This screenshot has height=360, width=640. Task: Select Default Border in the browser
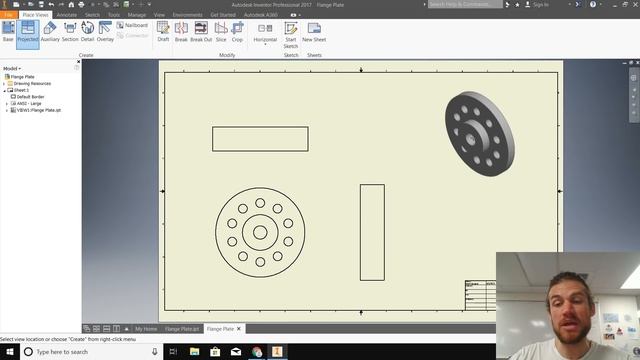click(x=27, y=97)
